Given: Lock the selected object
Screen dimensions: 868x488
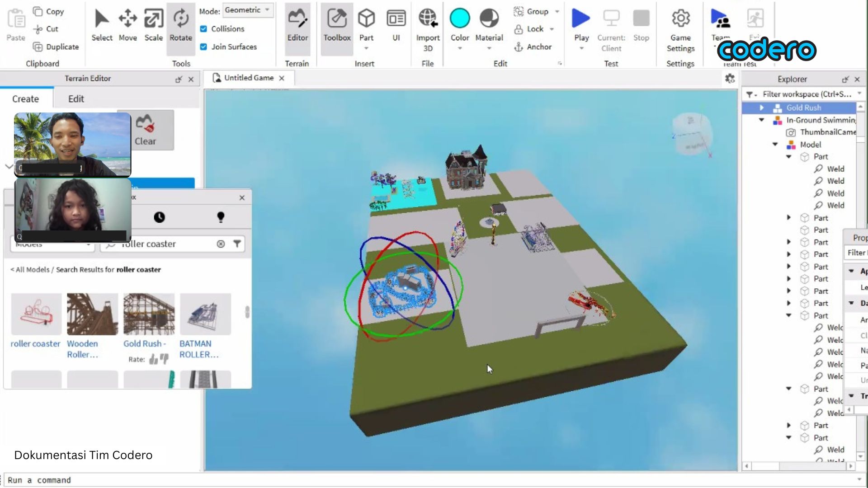Looking at the screenshot, I should 529,29.
